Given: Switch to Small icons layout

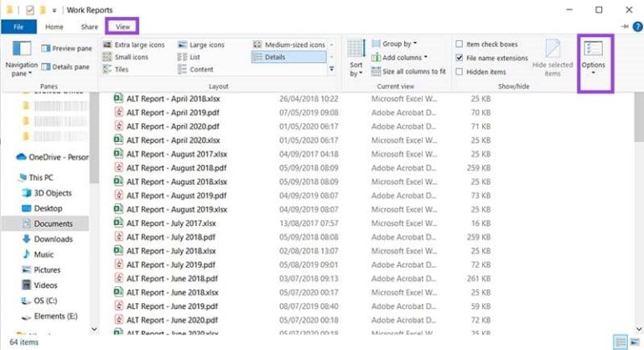Looking at the screenshot, I should click(x=126, y=57).
